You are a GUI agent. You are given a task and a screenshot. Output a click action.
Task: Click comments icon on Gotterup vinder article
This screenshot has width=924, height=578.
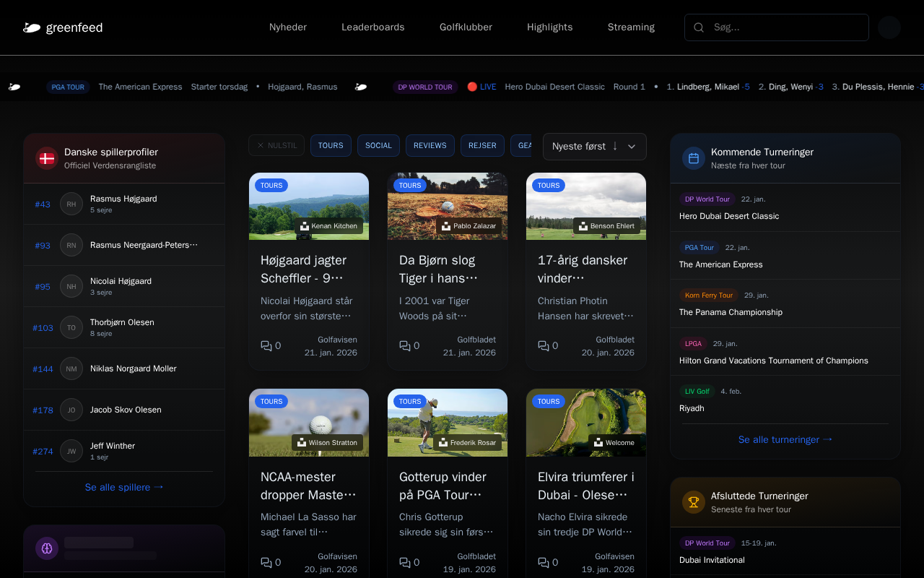(x=405, y=562)
